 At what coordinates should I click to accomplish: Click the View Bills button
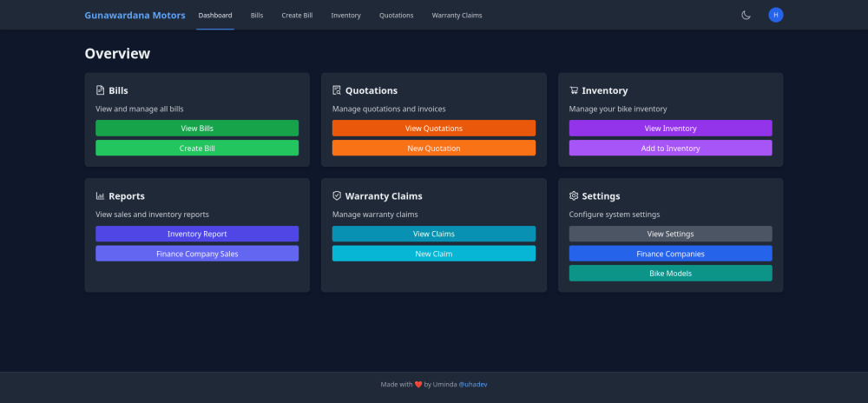(x=197, y=128)
